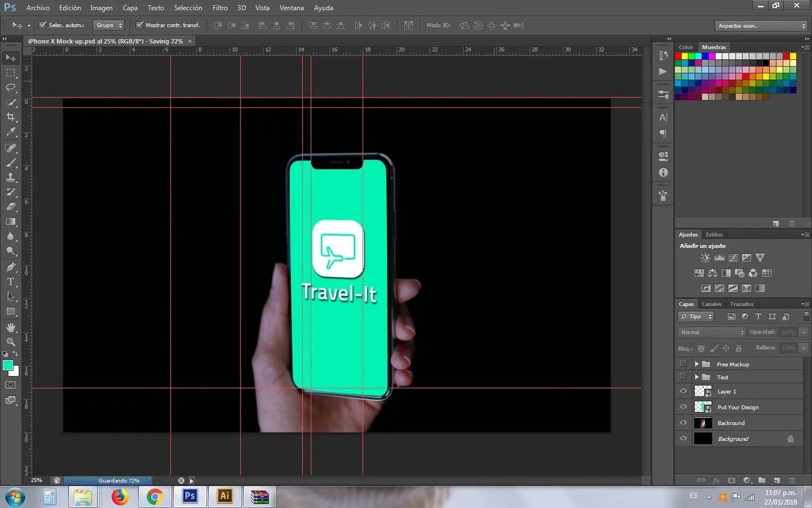Add a Vibrance adjustment
Screen dimensions: 812x508
click(760, 258)
